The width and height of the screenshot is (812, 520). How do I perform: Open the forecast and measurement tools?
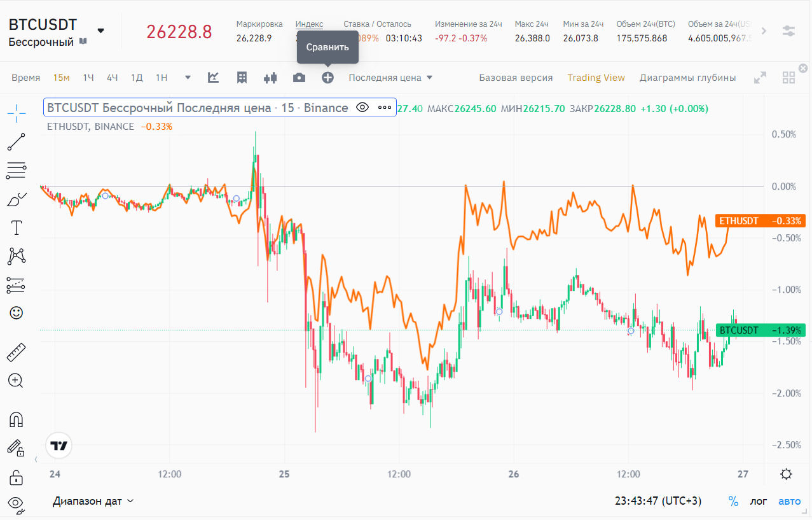click(x=17, y=285)
